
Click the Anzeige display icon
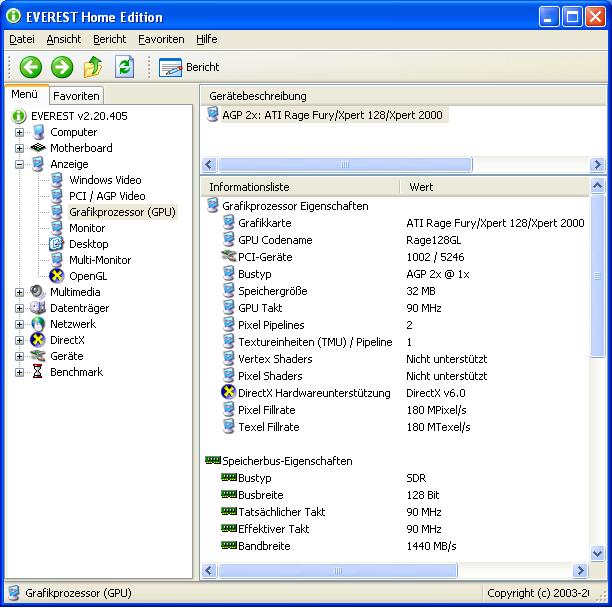click(38, 164)
